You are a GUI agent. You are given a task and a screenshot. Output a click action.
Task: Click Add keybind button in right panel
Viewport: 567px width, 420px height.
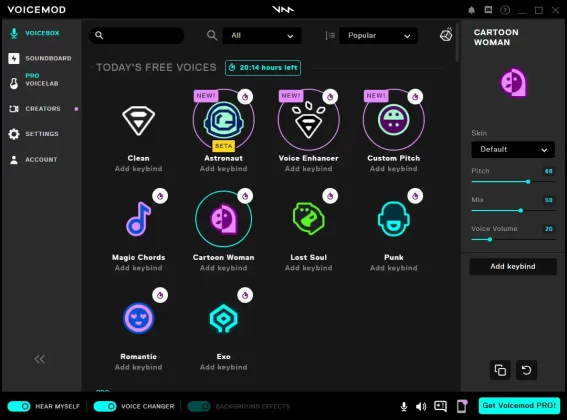(513, 267)
